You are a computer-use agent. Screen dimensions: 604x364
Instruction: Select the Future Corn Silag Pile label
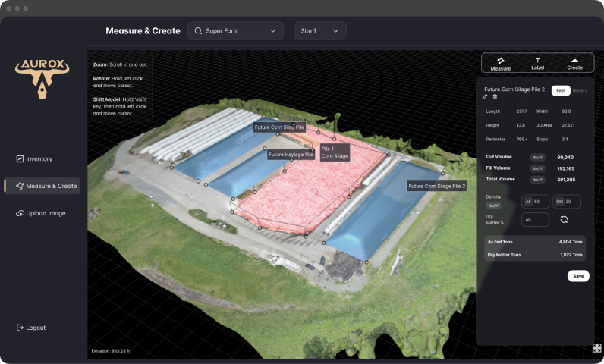pyautogui.click(x=279, y=127)
